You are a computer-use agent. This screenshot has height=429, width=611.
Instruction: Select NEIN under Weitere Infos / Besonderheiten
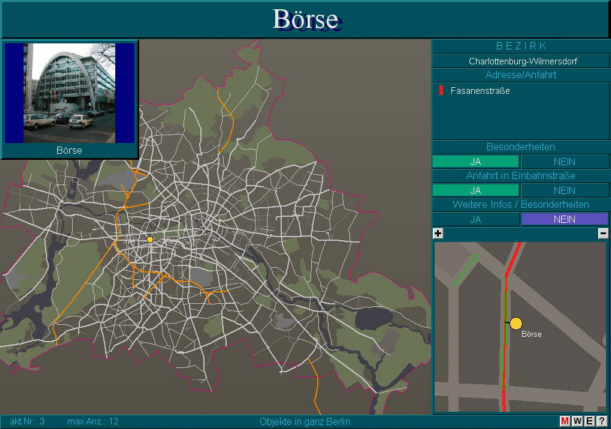point(564,219)
